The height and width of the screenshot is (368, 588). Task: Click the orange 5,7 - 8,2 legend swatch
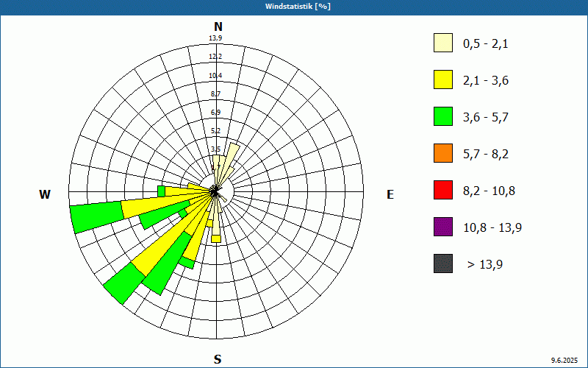point(443,153)
